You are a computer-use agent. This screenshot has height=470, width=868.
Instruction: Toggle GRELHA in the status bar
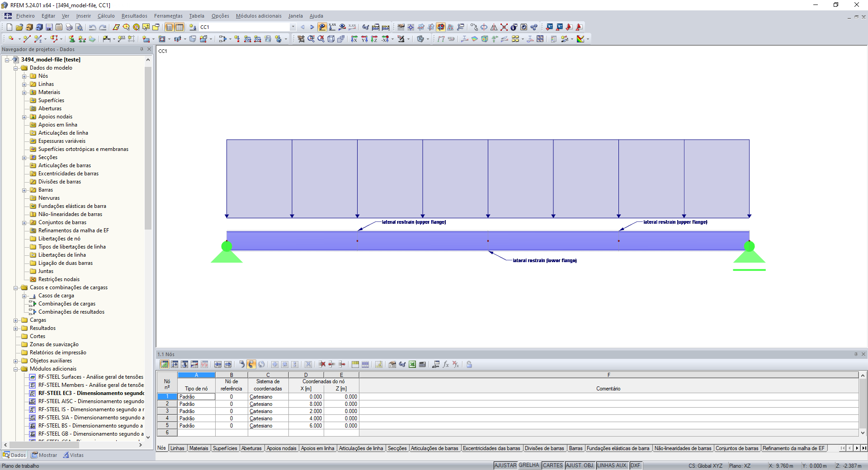click(529, 465)
